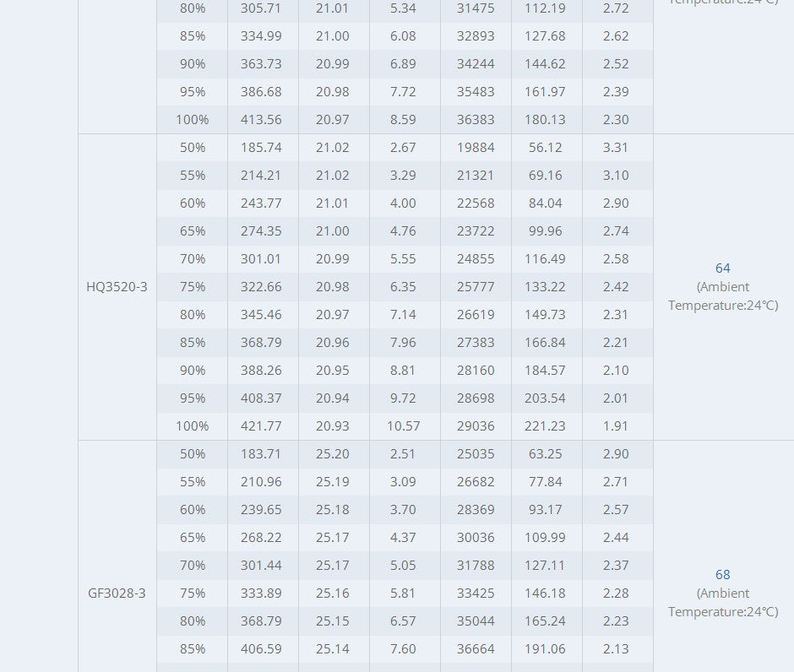
Task: Click the blue 64 temperature value
Action: click(723, 268)
